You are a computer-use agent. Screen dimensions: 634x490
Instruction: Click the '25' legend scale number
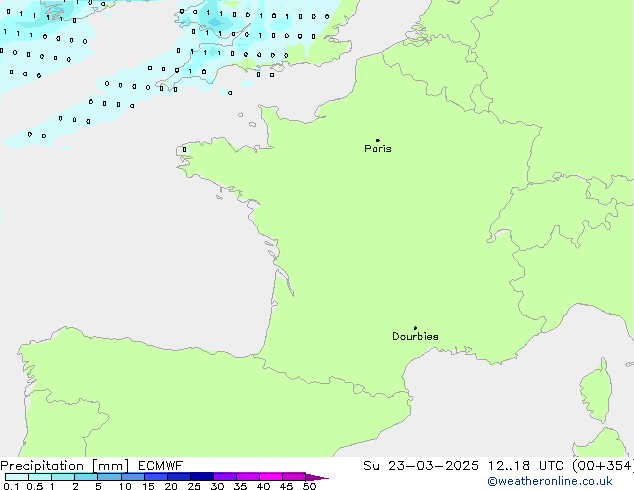click(194, 486)
